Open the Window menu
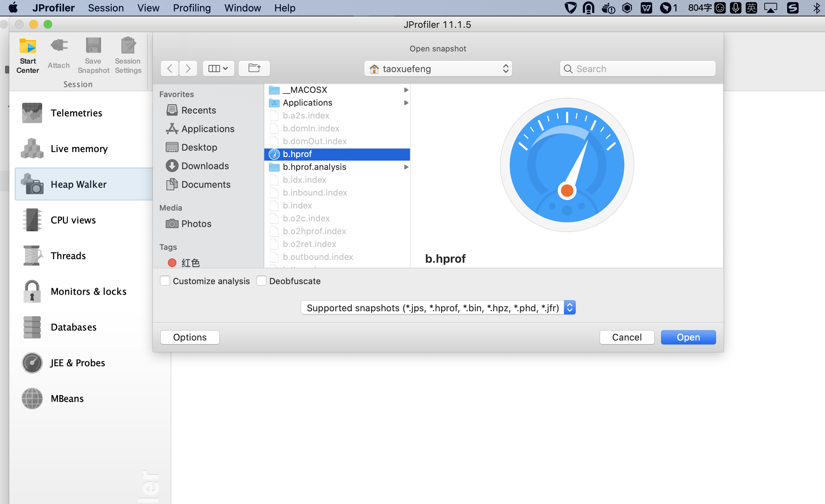Screen dimensions: 825x504 [x=242, y=8]
